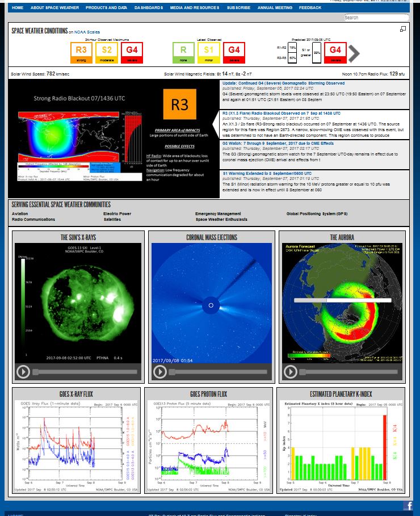The image size is (420, 516).
Task: Open the Estimated Planetary K-Index chart
Action: (341, 444)
